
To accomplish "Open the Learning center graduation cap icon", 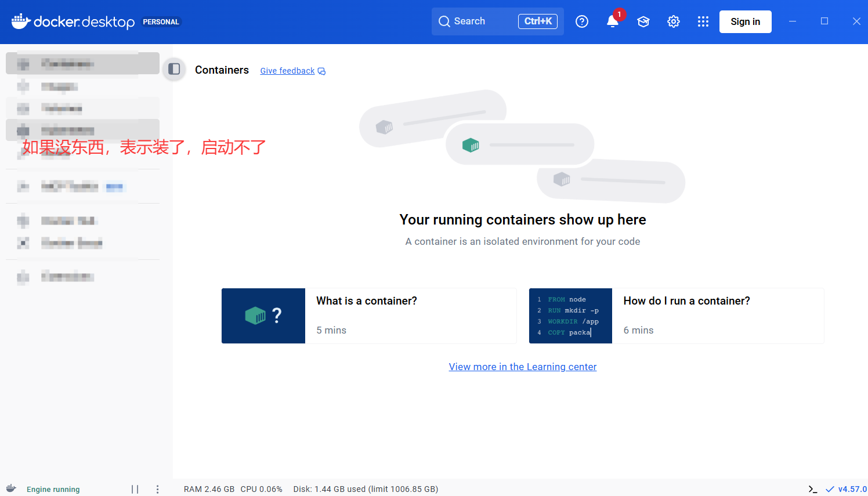I will click(643, 21).
